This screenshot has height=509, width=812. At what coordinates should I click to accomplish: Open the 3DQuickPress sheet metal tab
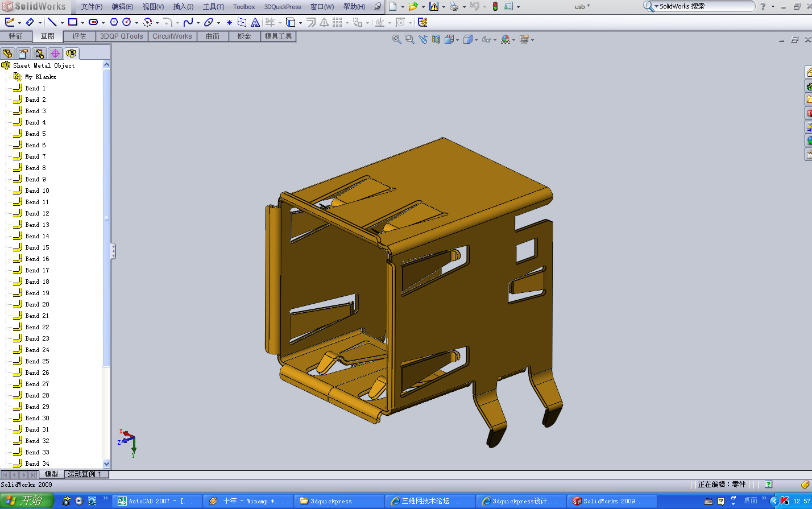(x=71, y=53)
